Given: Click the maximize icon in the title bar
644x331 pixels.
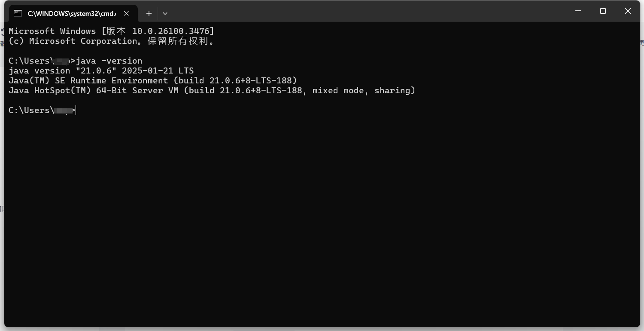Looking at the screenshot, I should click(603, 11).
